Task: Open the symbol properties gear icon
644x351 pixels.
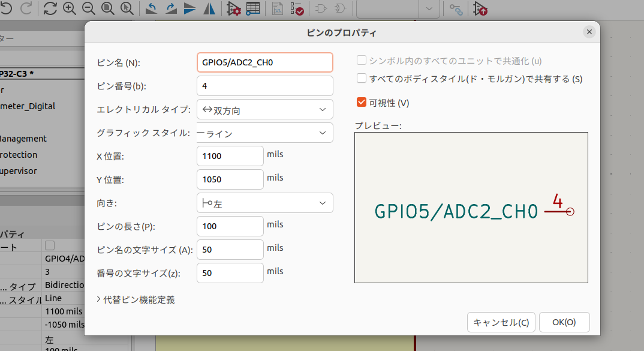Action: pyautogui.click(x=234, y=9)
